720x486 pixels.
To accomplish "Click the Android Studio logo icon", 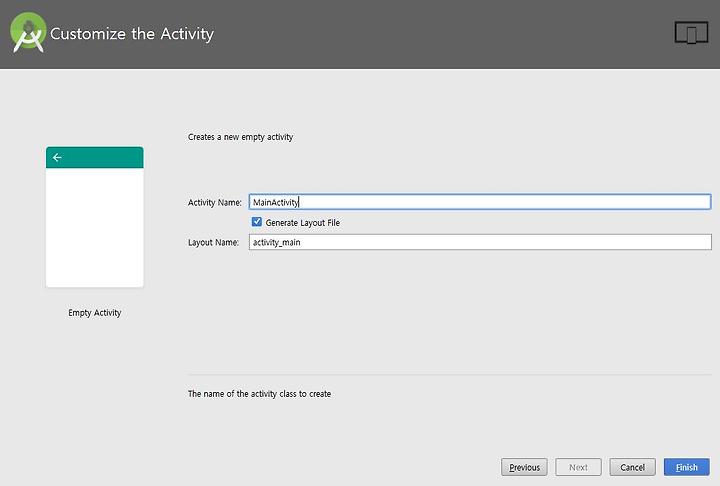I will click(x=28, y=32).
